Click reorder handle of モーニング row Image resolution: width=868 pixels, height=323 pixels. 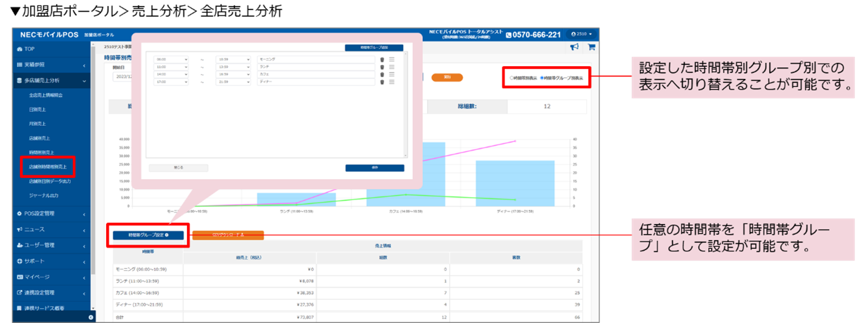click(392, 60)
